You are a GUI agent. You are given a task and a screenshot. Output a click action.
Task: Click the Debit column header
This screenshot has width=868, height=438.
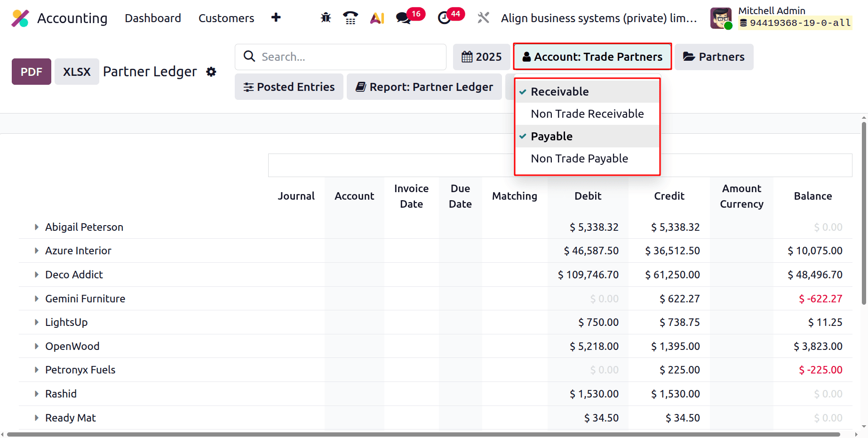[588, 196]
